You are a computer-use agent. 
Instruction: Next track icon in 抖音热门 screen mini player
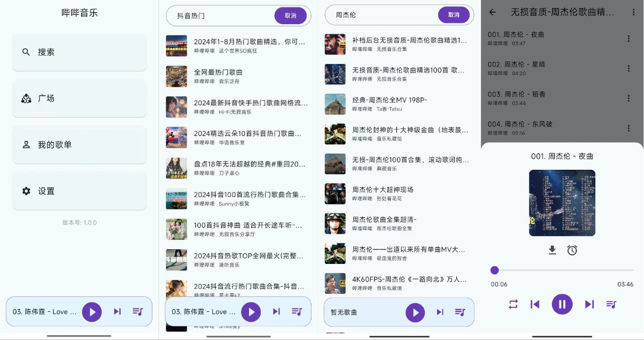click(276, 312)
